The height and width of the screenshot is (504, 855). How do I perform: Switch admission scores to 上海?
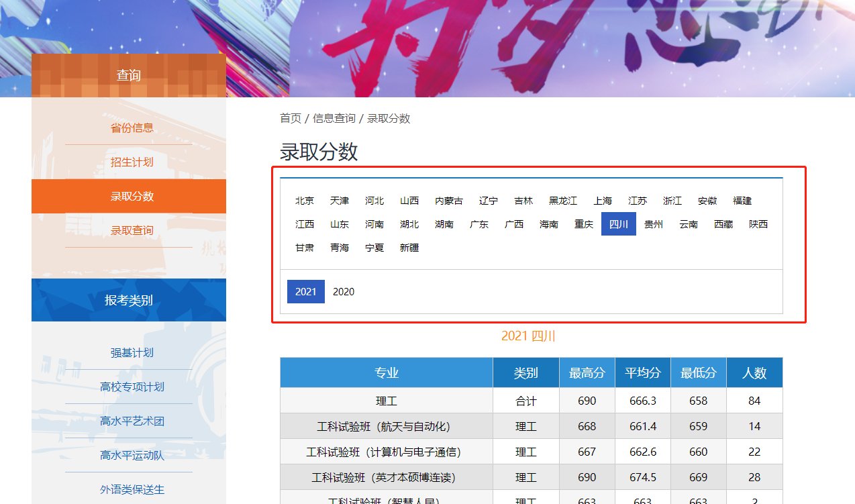tap(603, 200)
